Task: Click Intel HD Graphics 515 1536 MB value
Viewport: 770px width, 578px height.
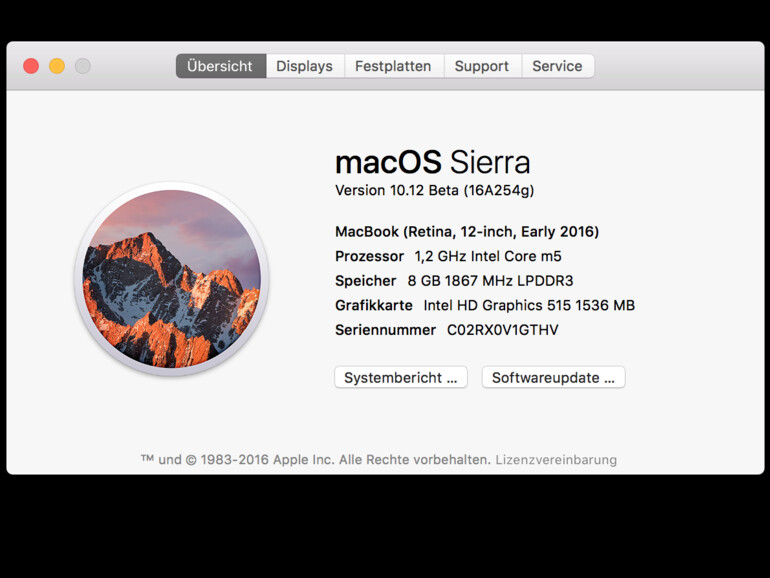Action: [529, 305]
